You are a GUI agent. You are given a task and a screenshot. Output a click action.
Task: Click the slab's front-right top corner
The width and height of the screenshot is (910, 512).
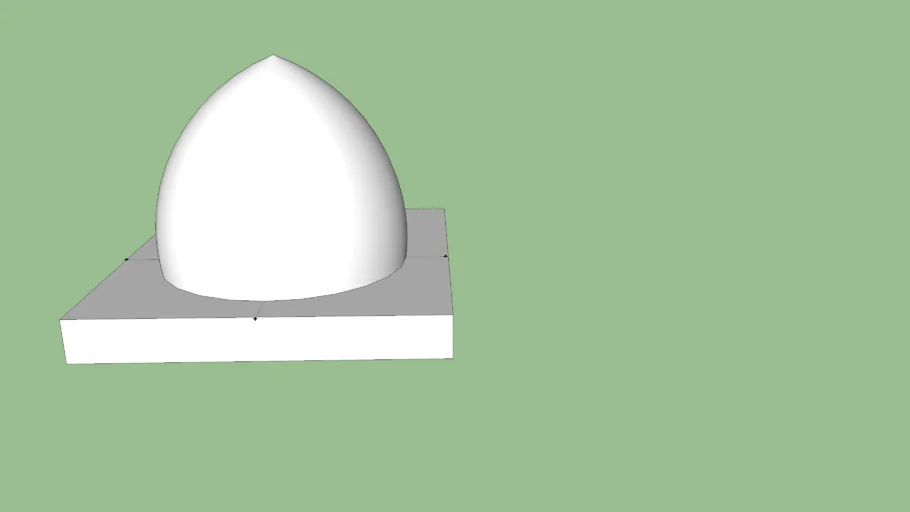(452, 315)
